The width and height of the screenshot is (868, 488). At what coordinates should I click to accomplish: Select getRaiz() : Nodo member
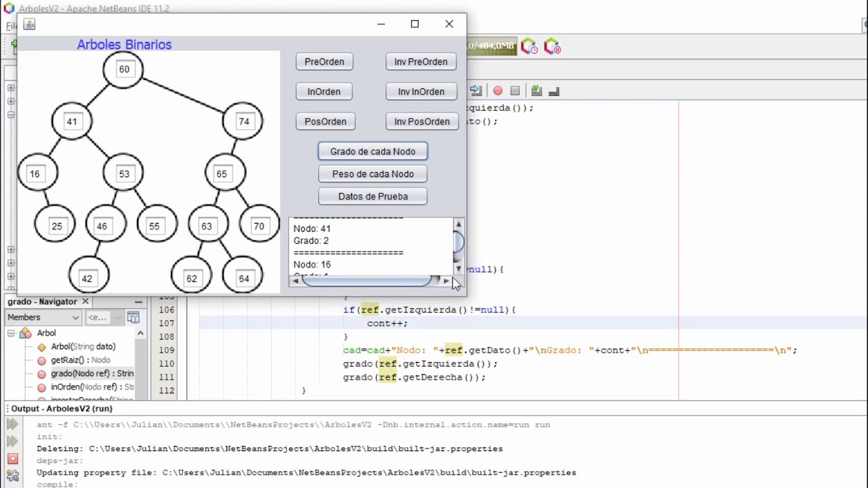(x=80, y=360)
